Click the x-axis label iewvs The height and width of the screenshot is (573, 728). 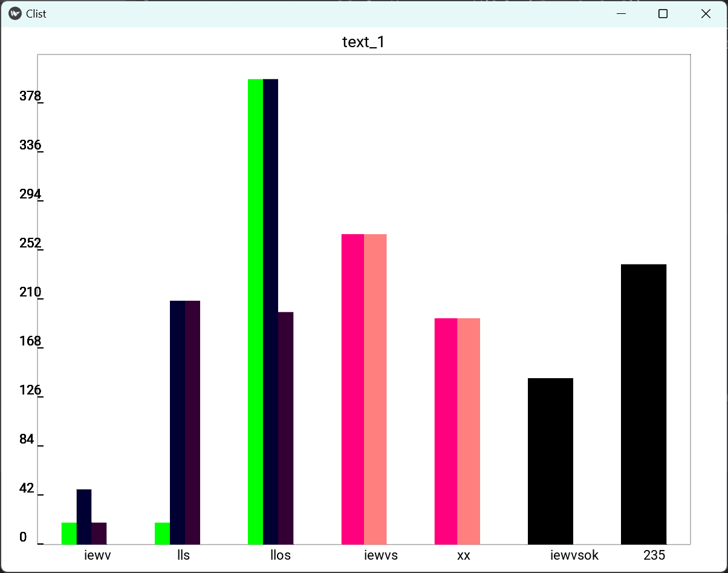[381, 555]
